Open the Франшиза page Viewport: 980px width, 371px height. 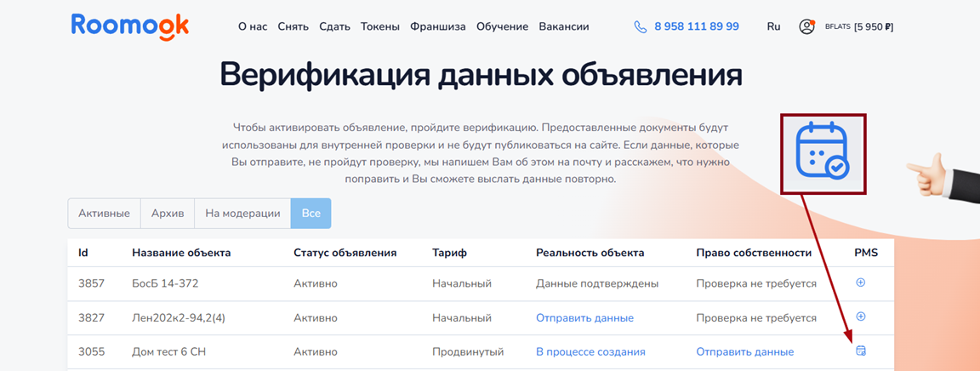(x=438, y=26)
